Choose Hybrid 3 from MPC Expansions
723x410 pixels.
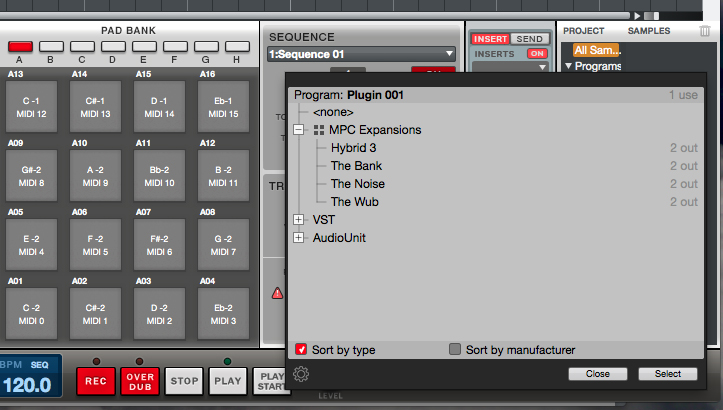(352, 148)
